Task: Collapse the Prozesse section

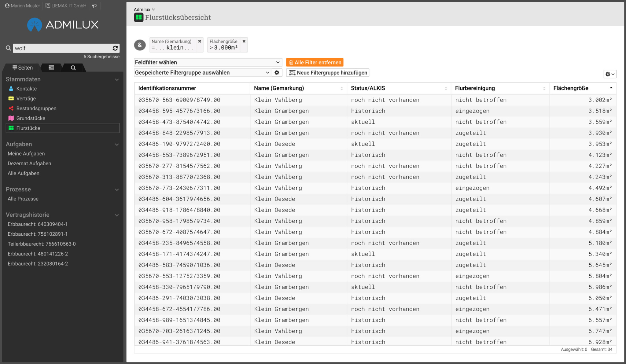Action: [117, 190]
